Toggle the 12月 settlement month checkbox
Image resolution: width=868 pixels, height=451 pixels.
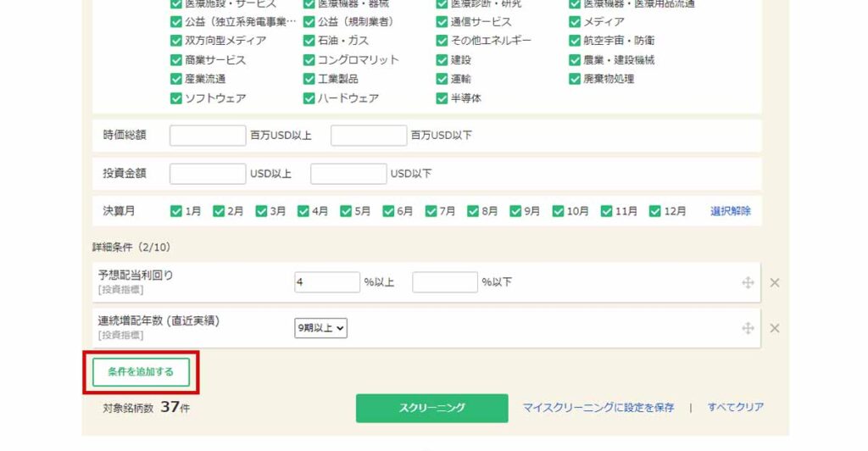[655, 211]
